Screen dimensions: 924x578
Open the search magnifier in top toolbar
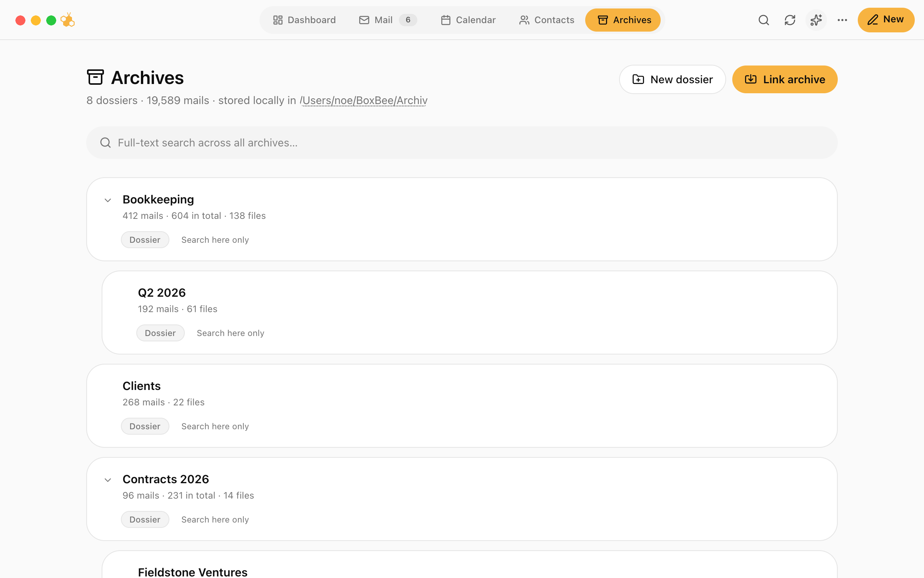pos(764,20)
